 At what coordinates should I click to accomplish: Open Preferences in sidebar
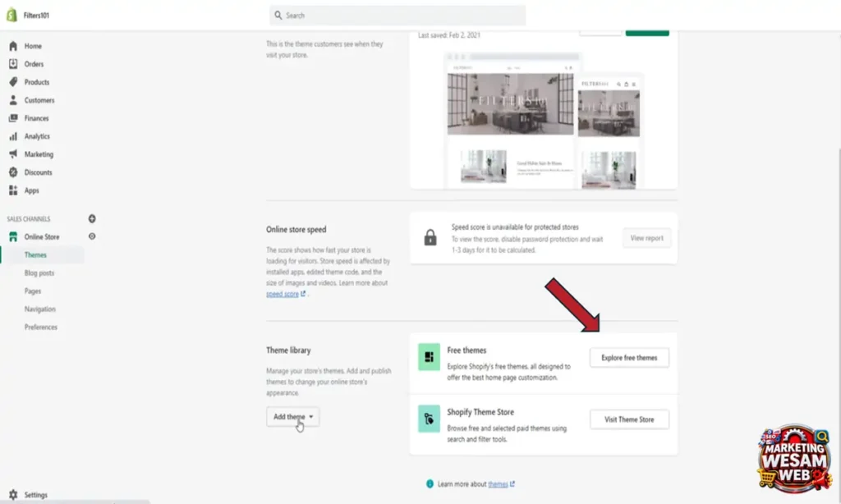41,327
